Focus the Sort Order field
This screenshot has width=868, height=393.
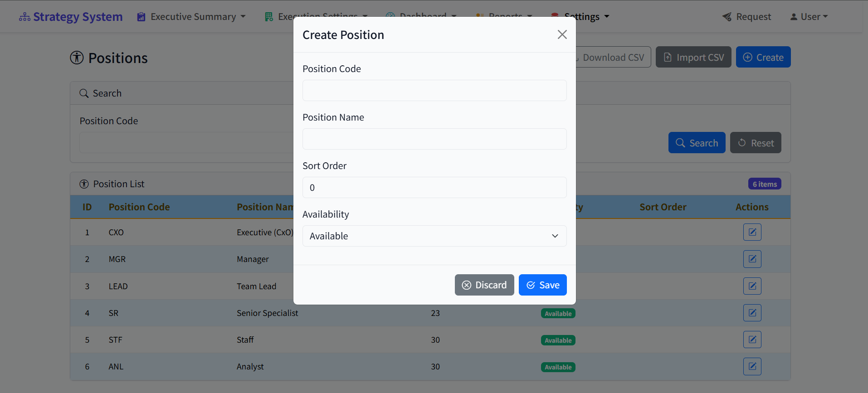point(434,187)
